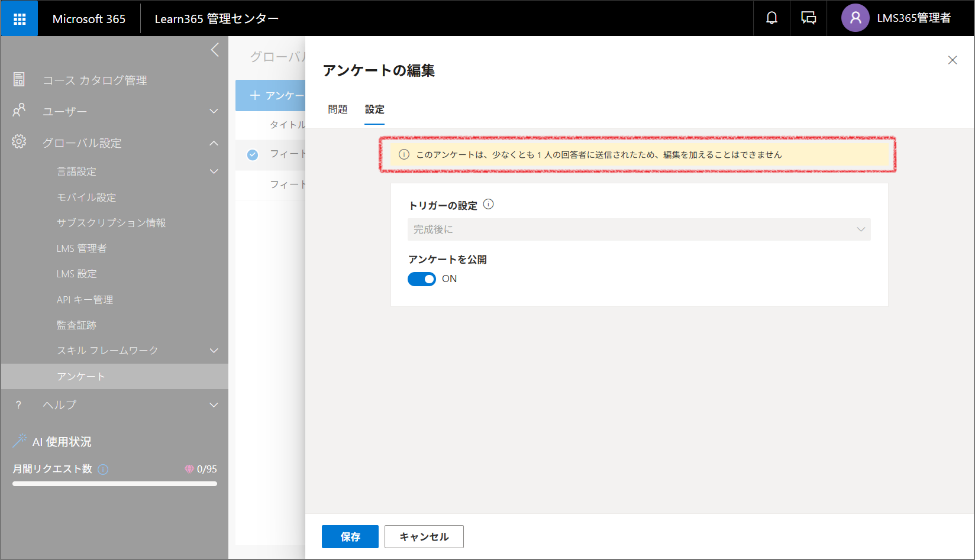The width and height of the screenshot is (975, 560).
Task: Click the info icon beside トリガーの設定
Action: click(x=488, y=205)
